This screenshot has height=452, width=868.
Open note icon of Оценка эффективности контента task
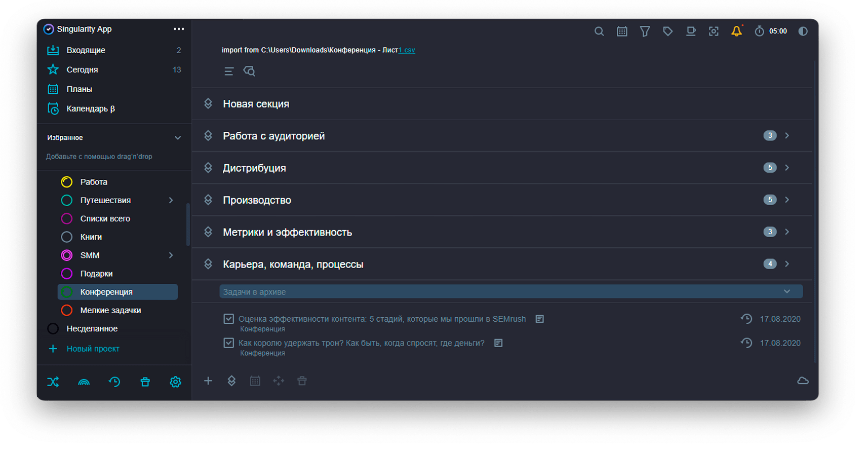[540, 319]
